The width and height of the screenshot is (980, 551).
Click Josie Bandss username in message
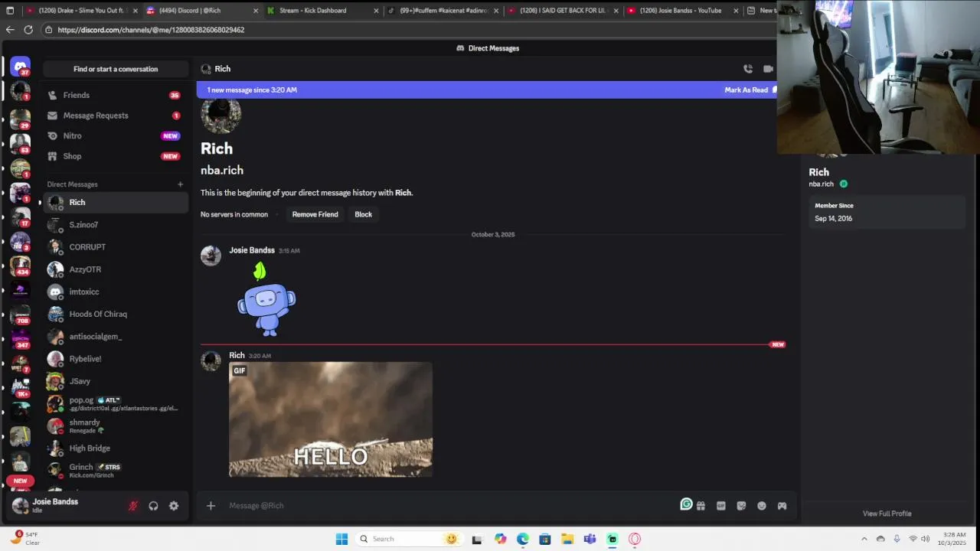[252, 250]
